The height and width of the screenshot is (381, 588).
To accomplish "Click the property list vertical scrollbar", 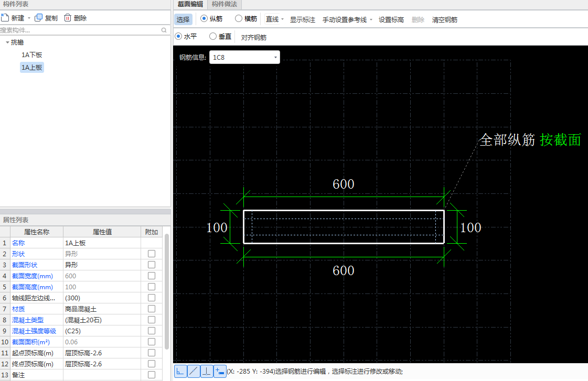I will click(x=166, y=291).
